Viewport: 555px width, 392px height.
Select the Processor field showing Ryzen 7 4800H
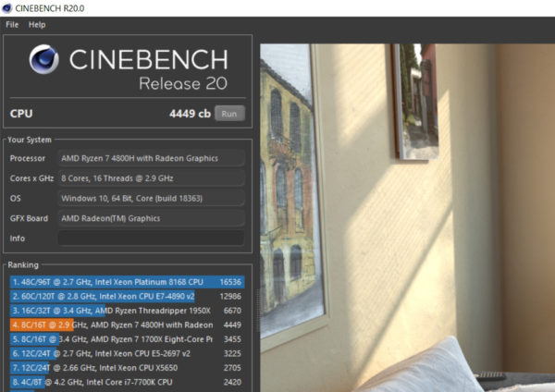point(151,158)
